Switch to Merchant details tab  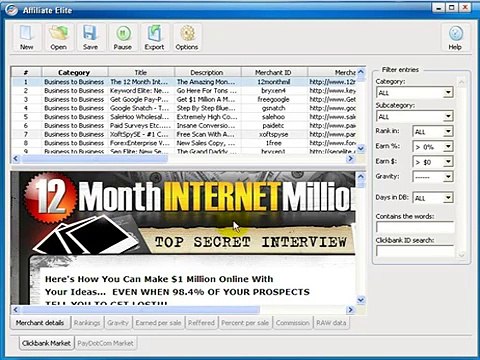(40, 323)
